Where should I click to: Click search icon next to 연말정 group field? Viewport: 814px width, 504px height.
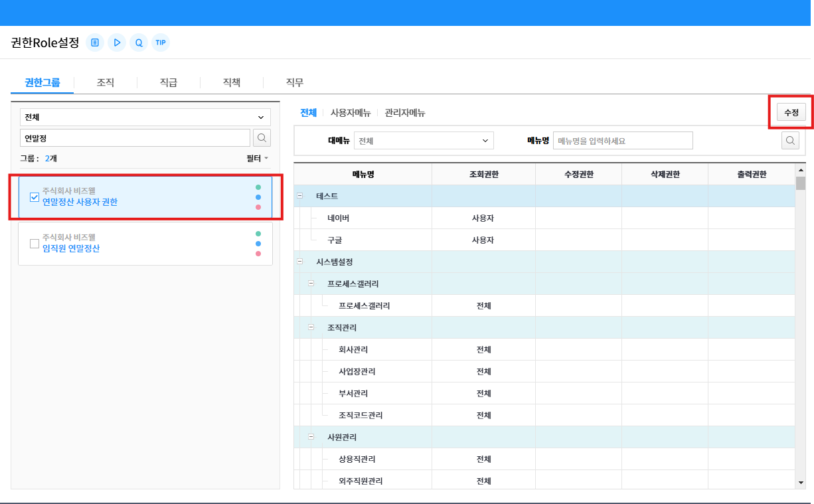click(262, 137)
